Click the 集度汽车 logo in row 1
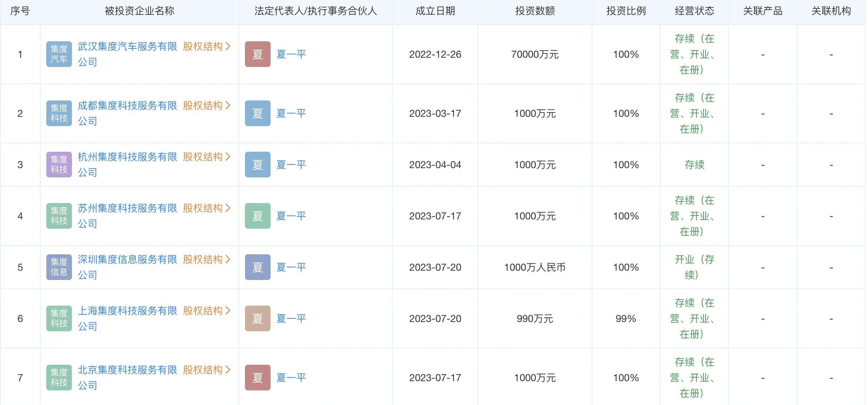Image resolution: width=868 pixels, height=405 pixels. (x=59, y=54)
